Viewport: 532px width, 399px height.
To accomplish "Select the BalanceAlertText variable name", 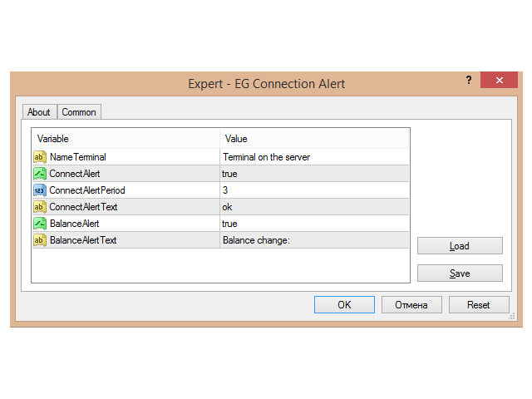I will pos(83,240).
